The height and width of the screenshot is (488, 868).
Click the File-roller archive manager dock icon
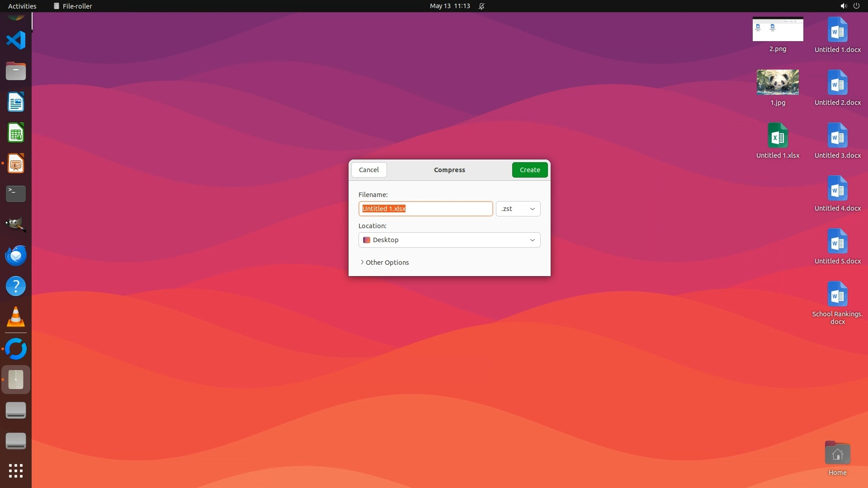point(16,380)
